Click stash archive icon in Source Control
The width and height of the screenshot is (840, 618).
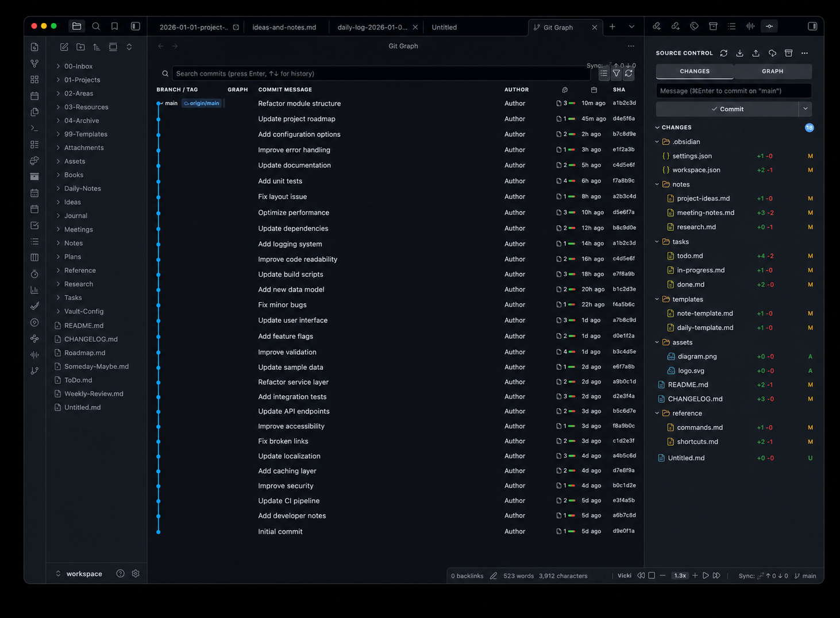pyautogui.click(x=788, y=53)
